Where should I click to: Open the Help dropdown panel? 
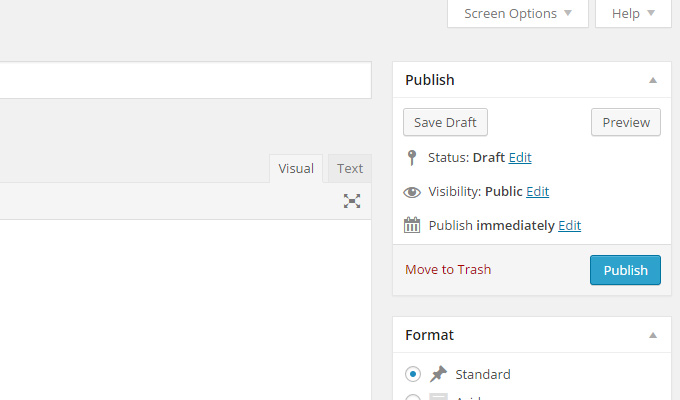point(633,13)
